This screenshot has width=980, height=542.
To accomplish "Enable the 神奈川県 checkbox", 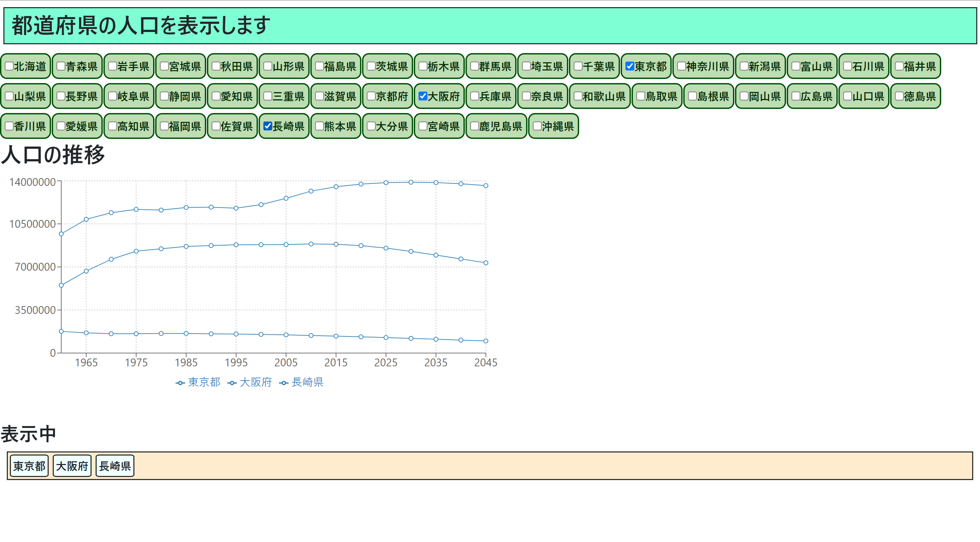I will coord(681,66).
